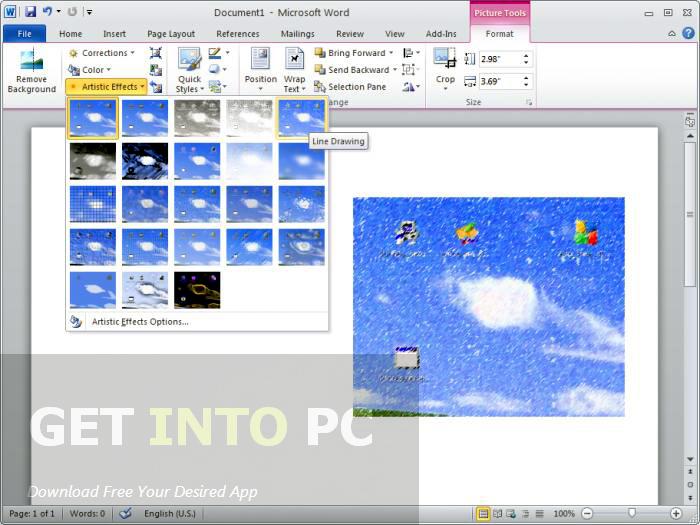Click the Undo arrow in the quick access toolbar
The image size is (700, 525).
click(47, 12)
